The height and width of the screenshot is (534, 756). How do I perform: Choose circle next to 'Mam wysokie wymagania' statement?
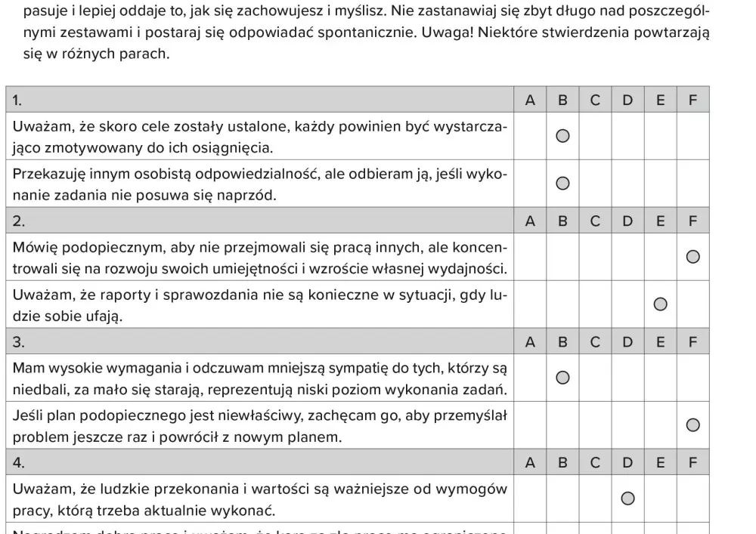click(562, 378)
